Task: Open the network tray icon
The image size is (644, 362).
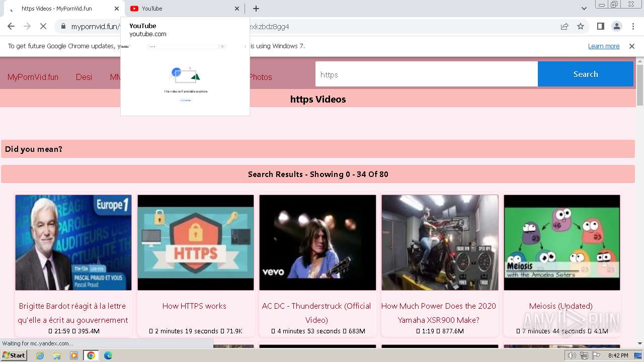Action: tap(584, 355)
